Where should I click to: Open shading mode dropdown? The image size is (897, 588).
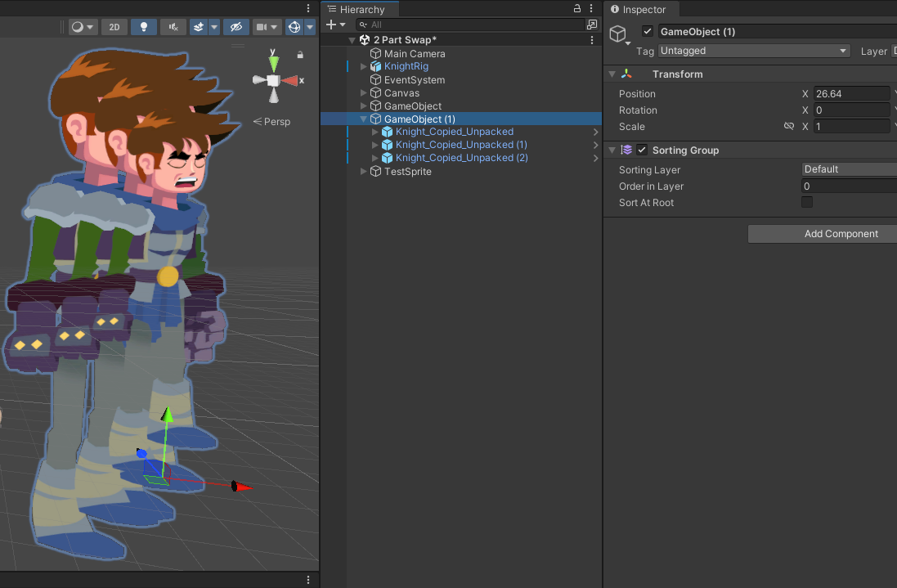coord(83,27)
